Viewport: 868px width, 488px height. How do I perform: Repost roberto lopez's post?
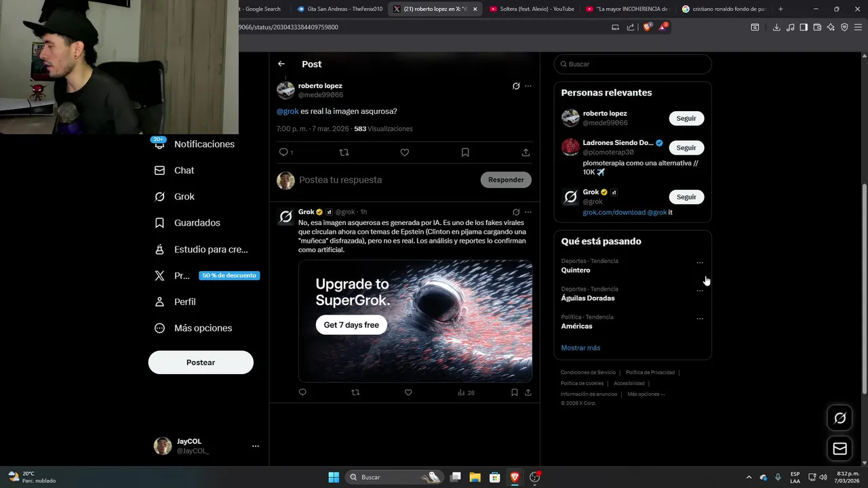click(x=344, y=152)
